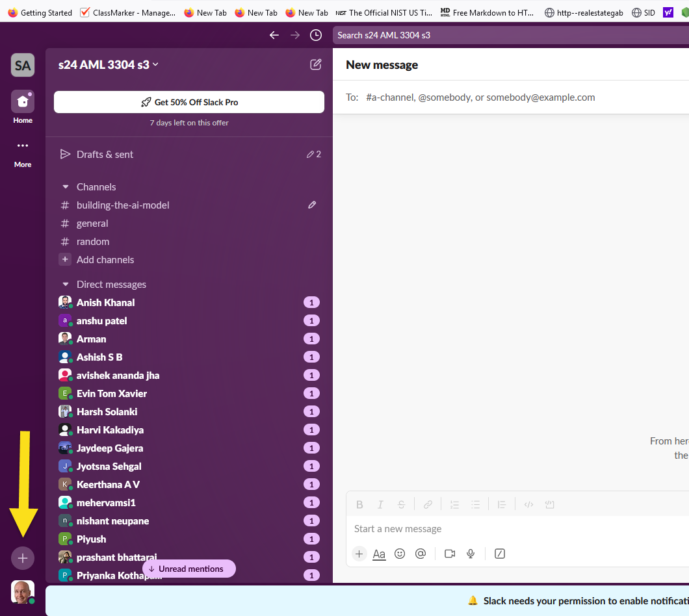Open direct message with Harsh Solanki
The width and height of the screenshot is (689, 616).
189,412
